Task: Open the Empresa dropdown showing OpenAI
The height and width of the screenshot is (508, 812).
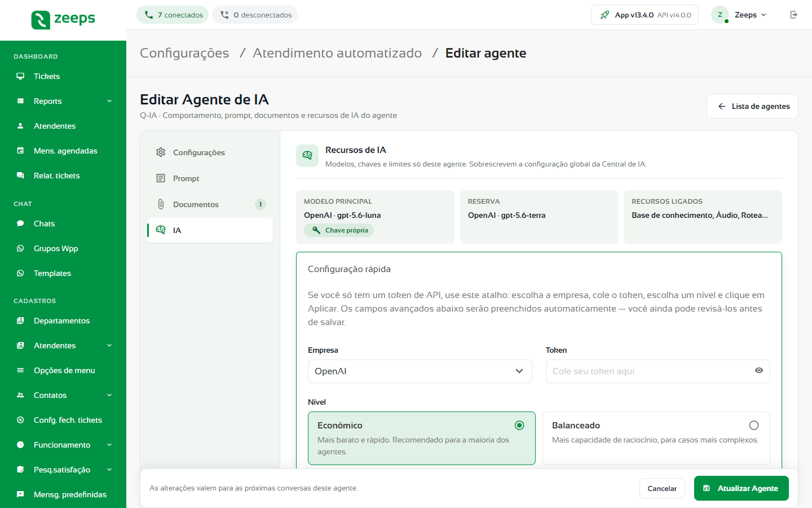Action: [x=420, y=371]
